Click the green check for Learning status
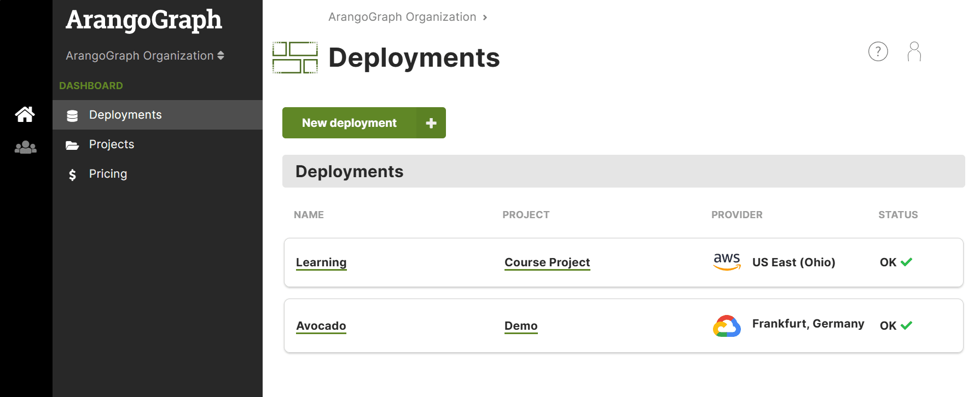980x397 pixels. [x=907, y=262]
